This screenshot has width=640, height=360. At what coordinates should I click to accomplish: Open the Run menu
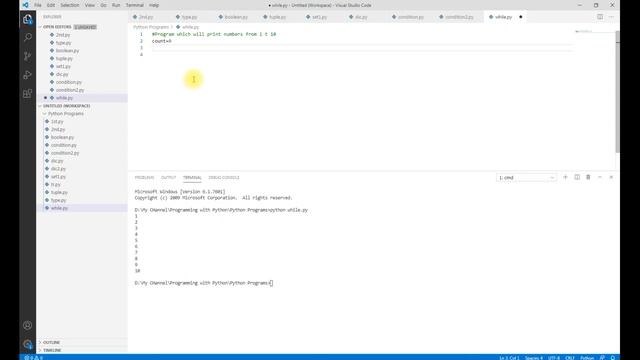[116, 5]
